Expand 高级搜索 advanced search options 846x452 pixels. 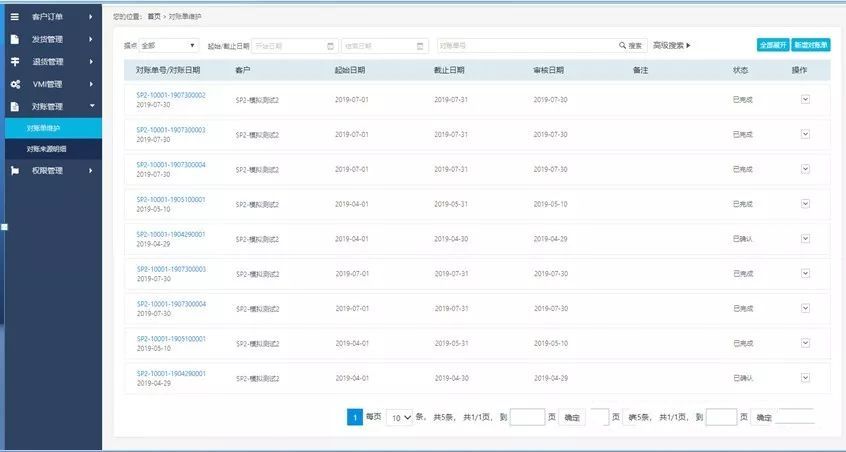point(672,46)
